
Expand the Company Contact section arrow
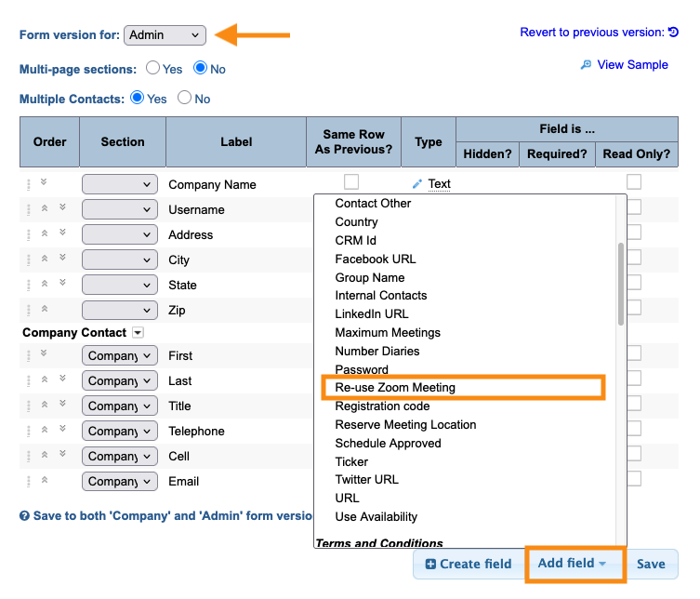138,332
